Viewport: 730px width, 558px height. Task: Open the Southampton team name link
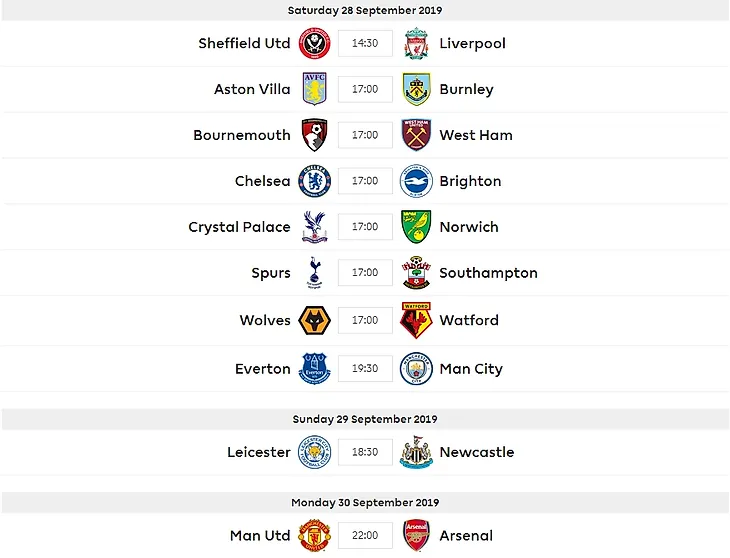pyautogui.click(x=488, y=273)
